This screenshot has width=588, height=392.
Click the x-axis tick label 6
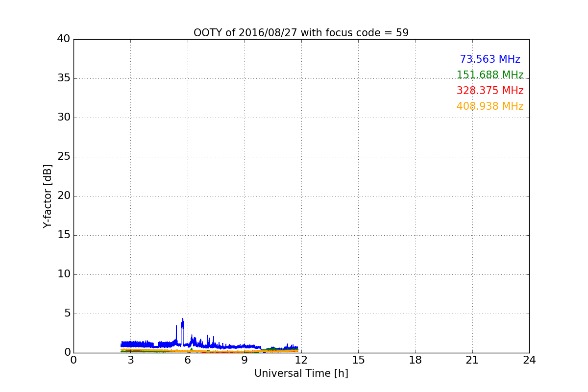pyautogui.click(x=187, y=360)
